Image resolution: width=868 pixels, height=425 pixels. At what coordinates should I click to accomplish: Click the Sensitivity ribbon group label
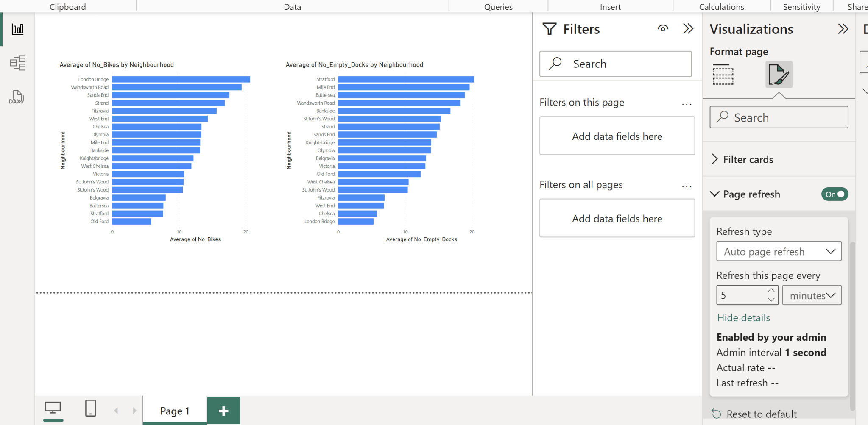pyautogui.click(x=801, y=7)
